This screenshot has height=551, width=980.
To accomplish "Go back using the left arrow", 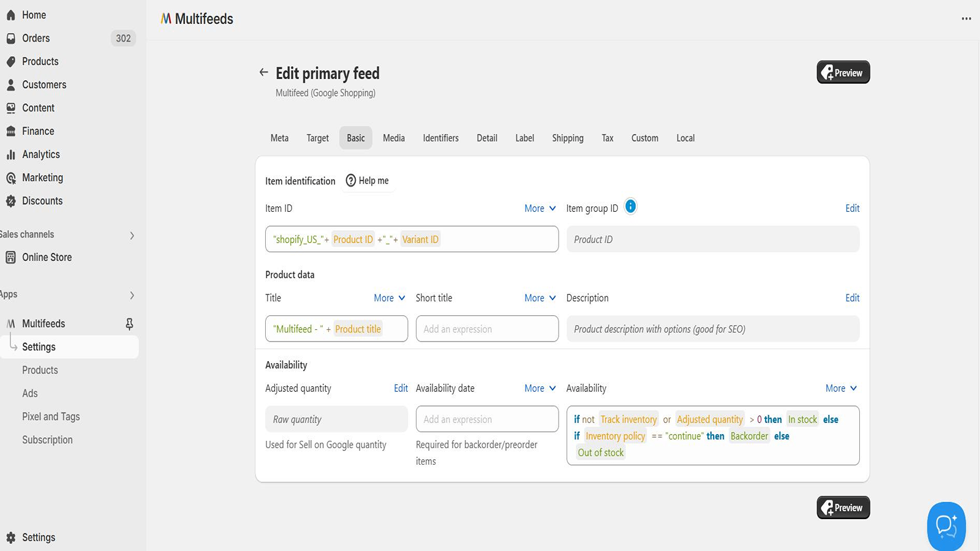I will pyautogui.click(x=263, y=72).
